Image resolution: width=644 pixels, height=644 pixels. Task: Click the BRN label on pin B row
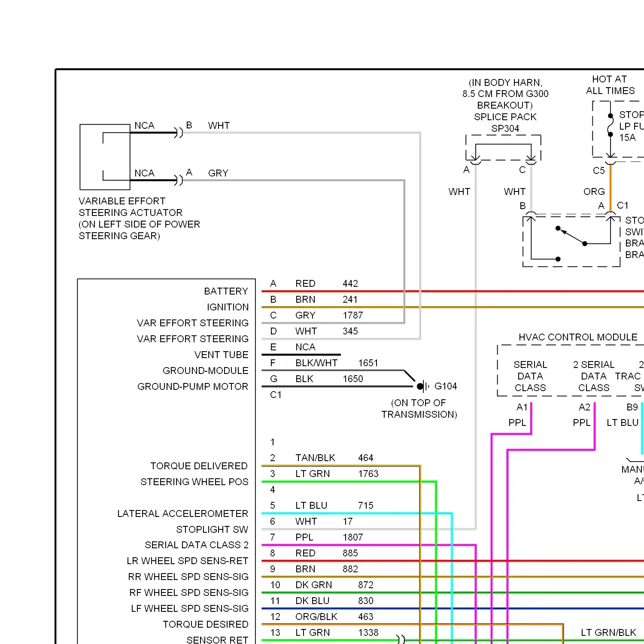click(x=305, y=299)
